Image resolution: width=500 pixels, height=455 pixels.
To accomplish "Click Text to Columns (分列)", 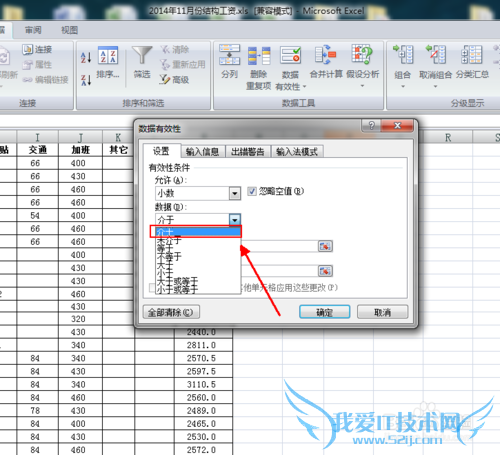I will point(229,62).
